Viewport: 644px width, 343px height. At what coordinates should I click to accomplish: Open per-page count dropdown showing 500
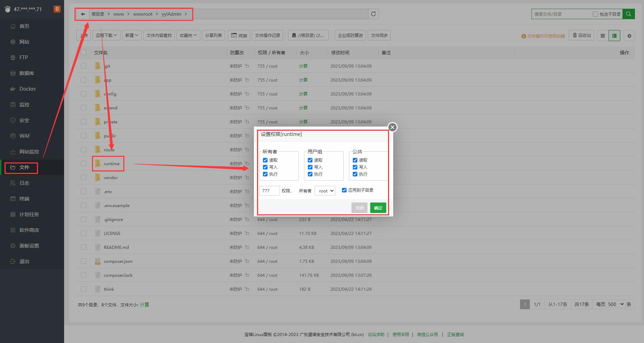pos(615,304)
